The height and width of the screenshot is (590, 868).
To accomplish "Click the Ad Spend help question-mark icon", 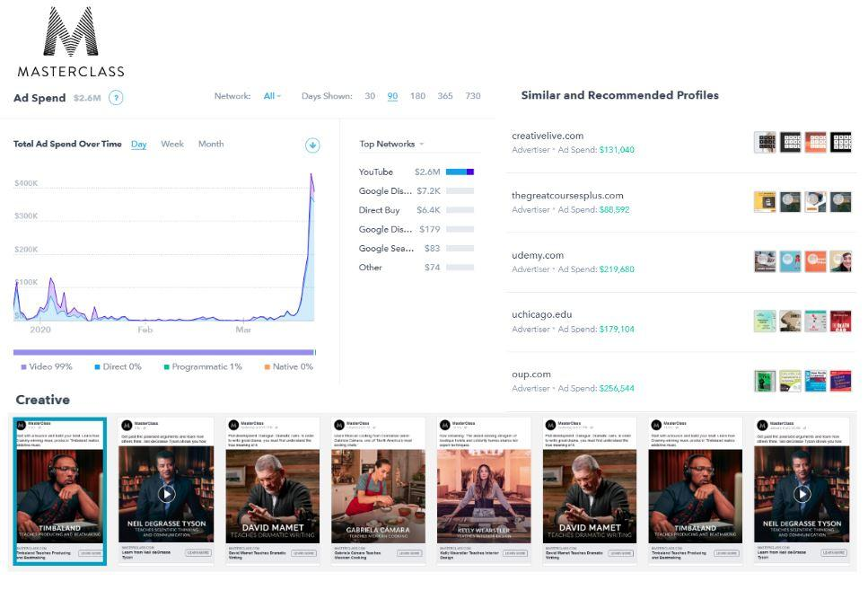I will coord(116,98).
